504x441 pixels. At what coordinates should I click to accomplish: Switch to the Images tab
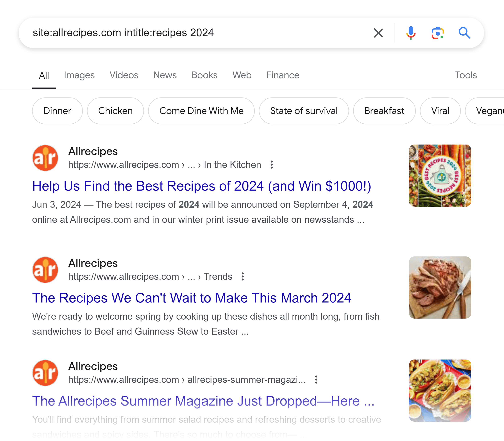tap(79, 75)
